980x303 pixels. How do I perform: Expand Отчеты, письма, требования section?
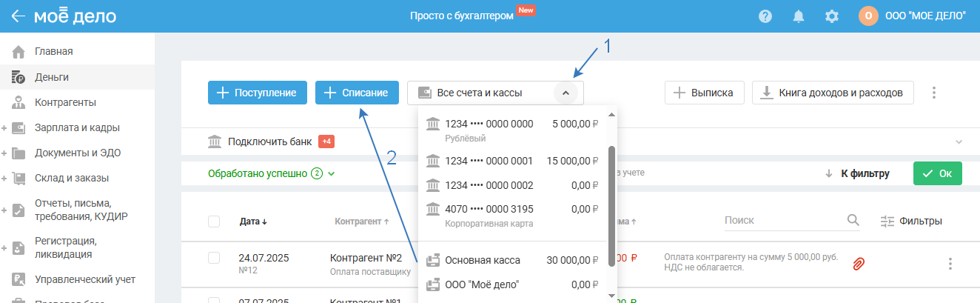coord(4,210)
